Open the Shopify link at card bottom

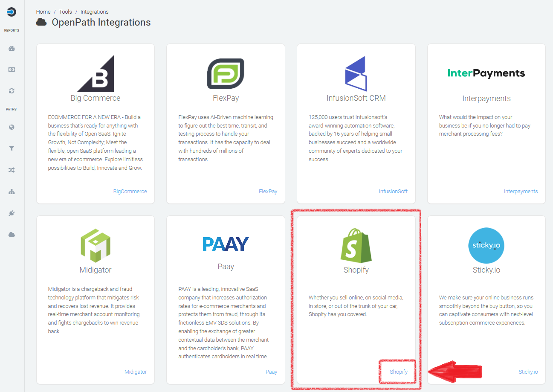click(399, 372)
